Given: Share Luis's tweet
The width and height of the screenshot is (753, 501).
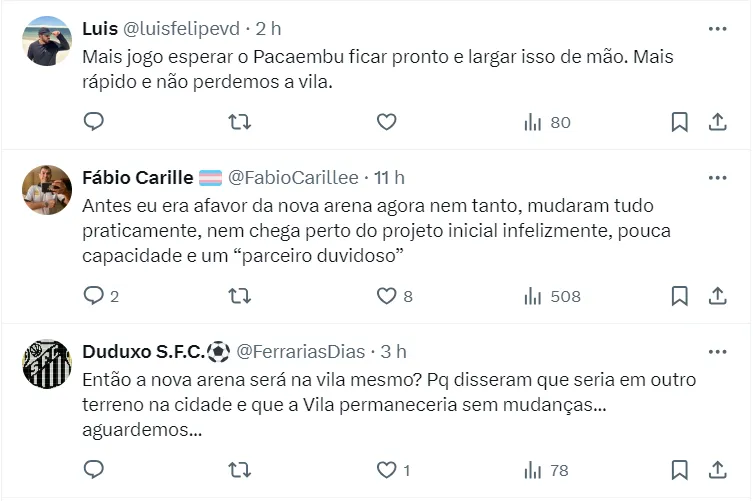Looking at the screenshot, I should [x=717, y=122].
